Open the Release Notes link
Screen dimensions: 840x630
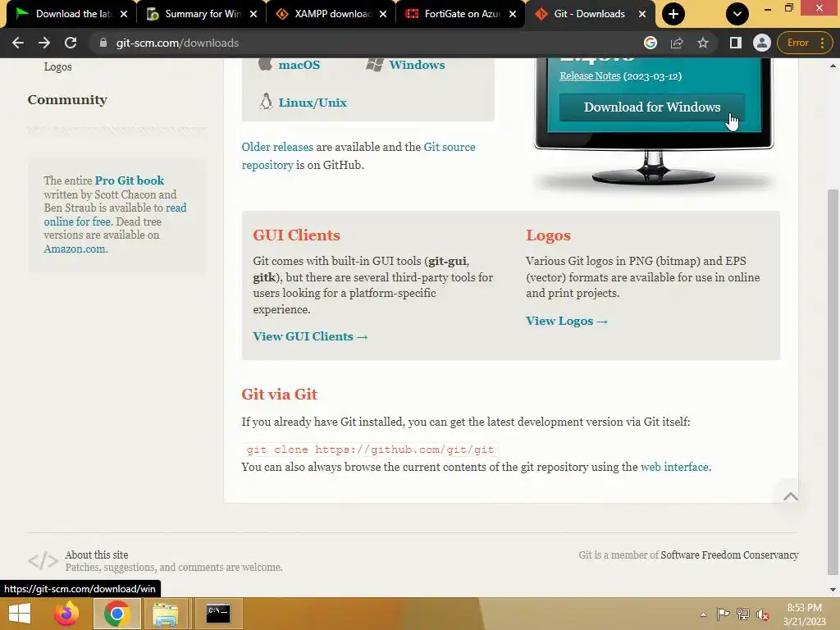(590, 76)
